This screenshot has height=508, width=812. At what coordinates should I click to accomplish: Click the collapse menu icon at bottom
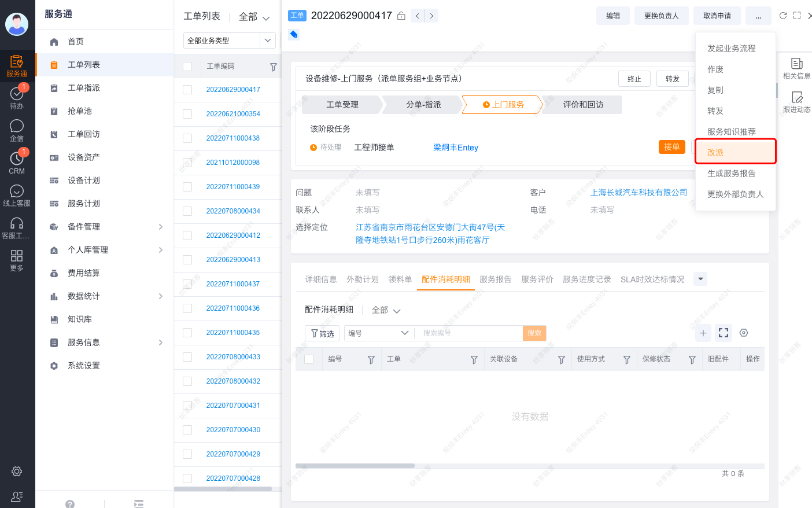139,503
